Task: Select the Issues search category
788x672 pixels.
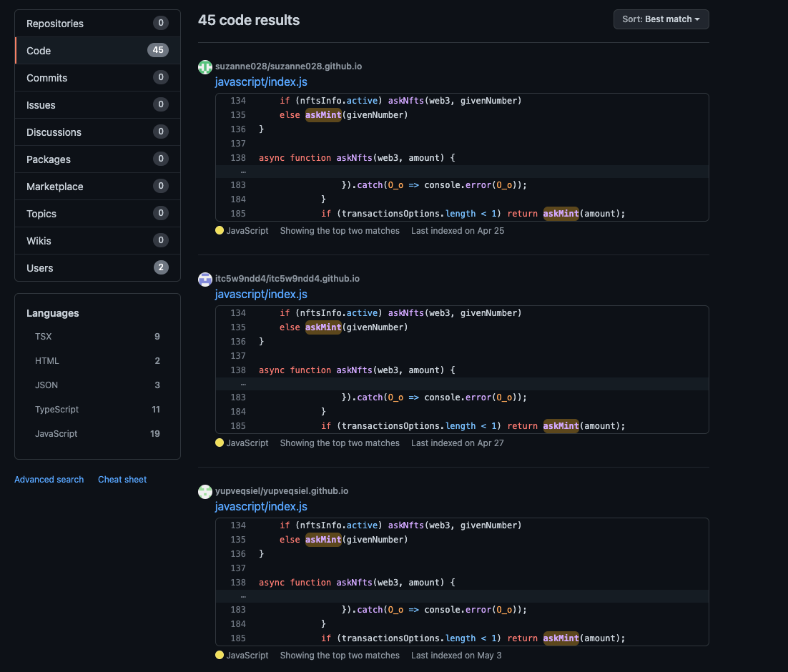Action: pos(97,104)
